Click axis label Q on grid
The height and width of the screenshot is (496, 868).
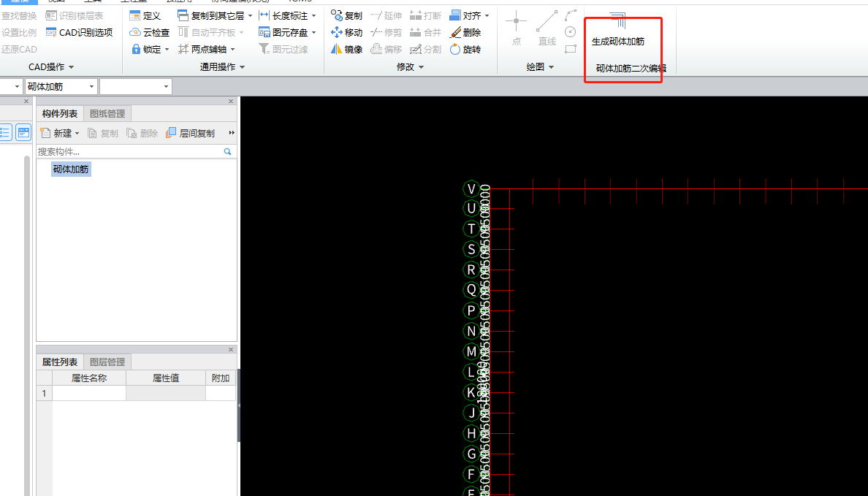click(471, 289)
